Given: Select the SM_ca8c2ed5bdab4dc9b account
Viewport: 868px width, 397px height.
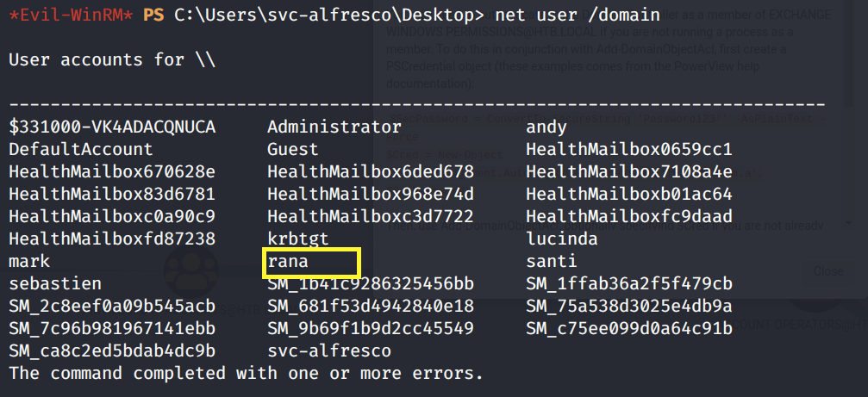Looking at the screenshot, I should 111,351.
